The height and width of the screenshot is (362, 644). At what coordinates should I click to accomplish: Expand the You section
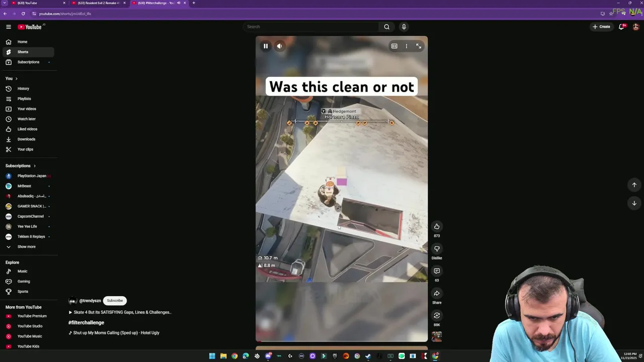point(11,78)
